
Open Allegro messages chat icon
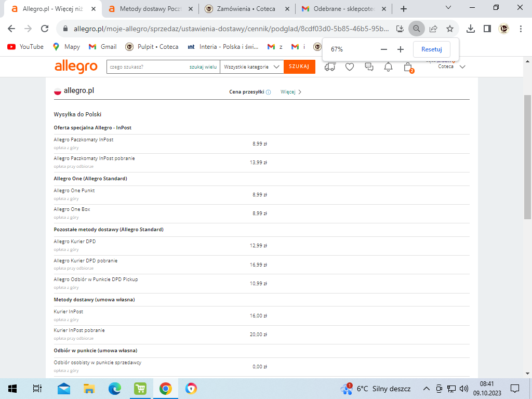[x=369, y=66]
